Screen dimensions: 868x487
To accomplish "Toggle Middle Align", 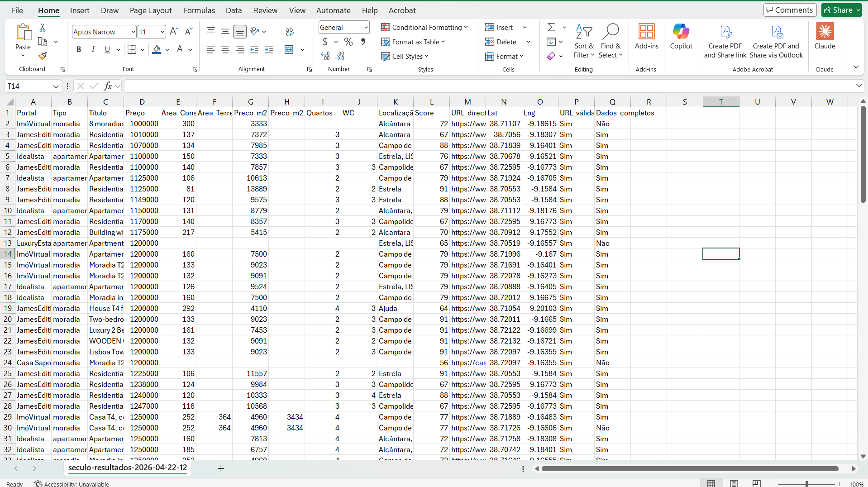I will coord(225,31).
